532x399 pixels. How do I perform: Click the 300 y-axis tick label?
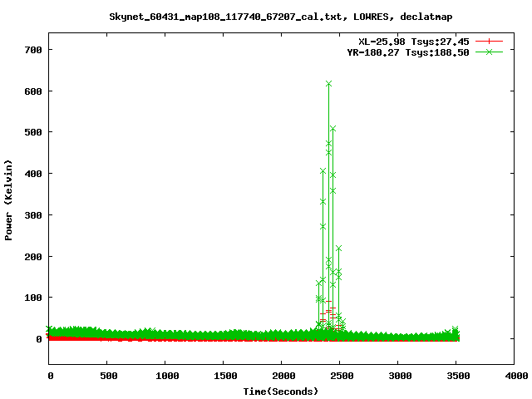[33, 215]
